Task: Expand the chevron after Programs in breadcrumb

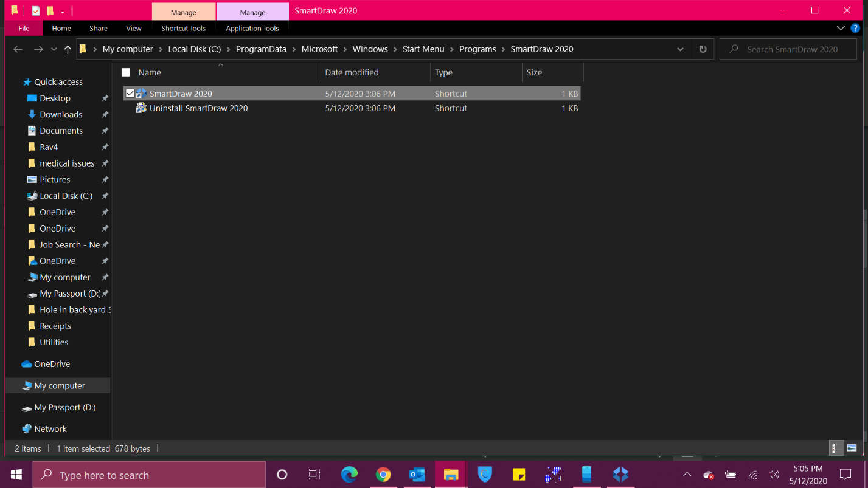Action: coord(503,49)
